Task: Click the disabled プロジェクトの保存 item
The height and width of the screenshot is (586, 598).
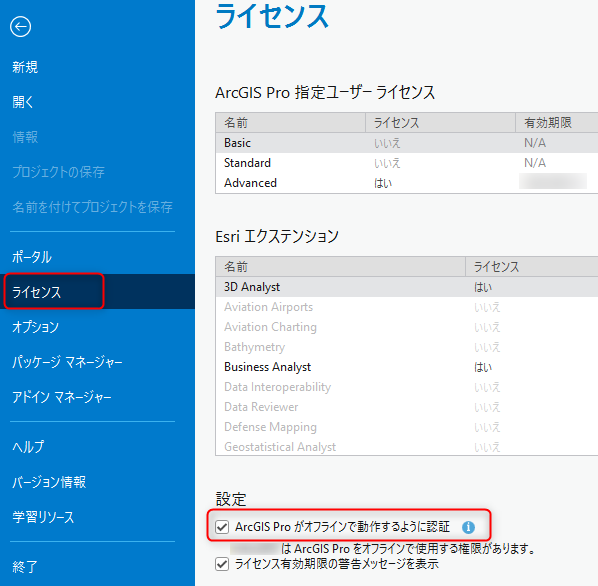Action: click(58, 172)
